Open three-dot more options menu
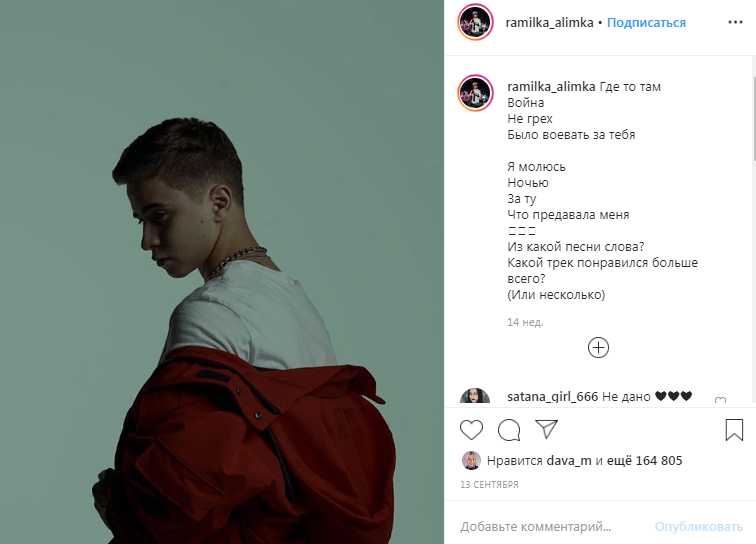This screenshot has height=544, width=756. (x=735, y=22)
